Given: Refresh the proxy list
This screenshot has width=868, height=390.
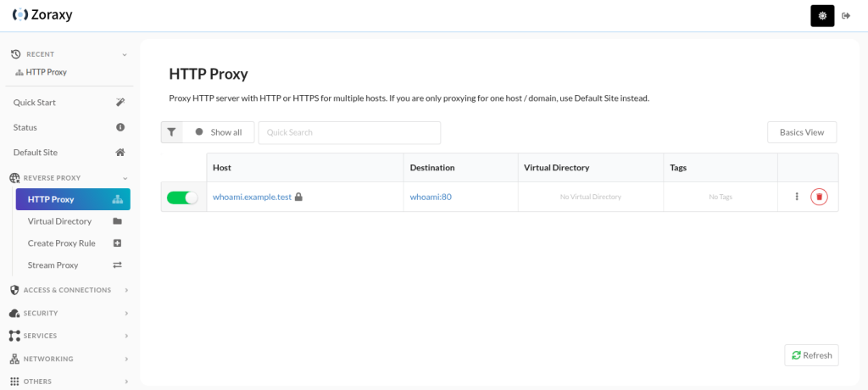Looking at the screenshot, I should click(811, 355).
